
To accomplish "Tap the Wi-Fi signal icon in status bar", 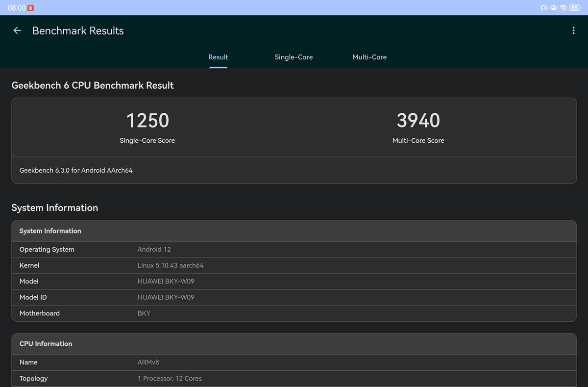I will click(x=563, y=8).
